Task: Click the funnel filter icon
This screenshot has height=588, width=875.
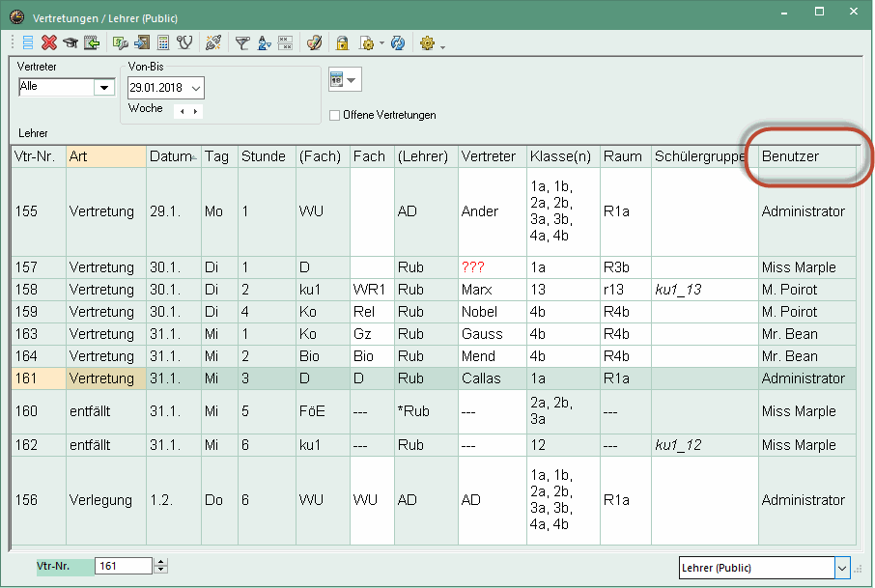Action: point(242,42)
